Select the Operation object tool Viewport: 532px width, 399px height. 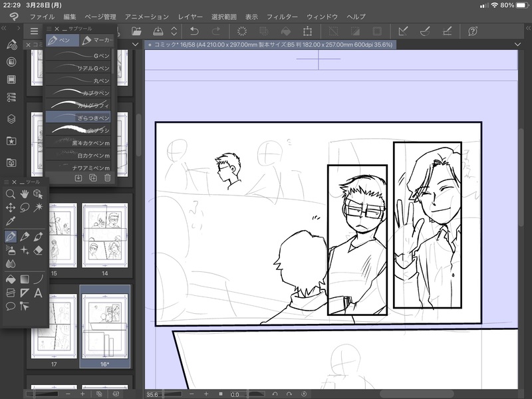click(38, 194)
